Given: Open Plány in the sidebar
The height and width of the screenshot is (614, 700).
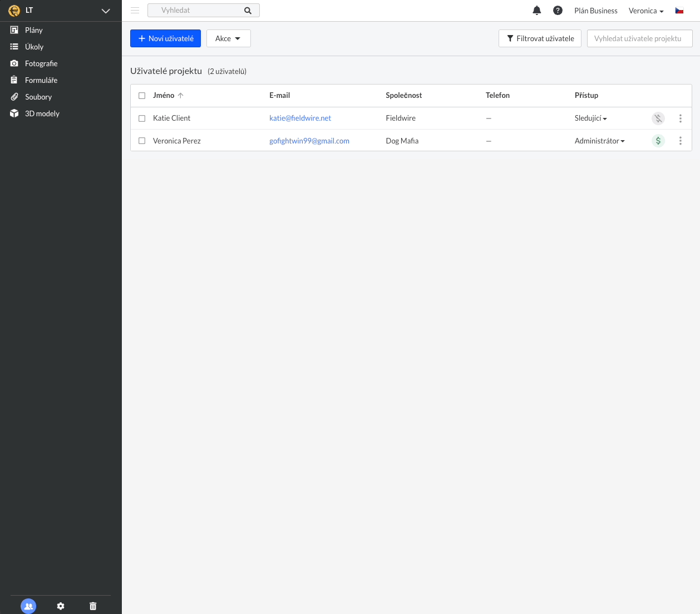Looking at the screenshot, I should (33, 30).
